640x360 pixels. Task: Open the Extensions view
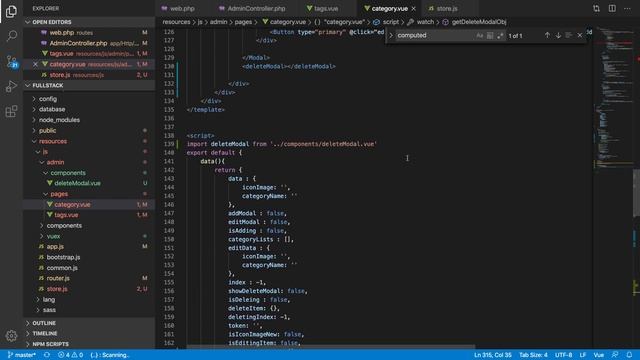11,111
